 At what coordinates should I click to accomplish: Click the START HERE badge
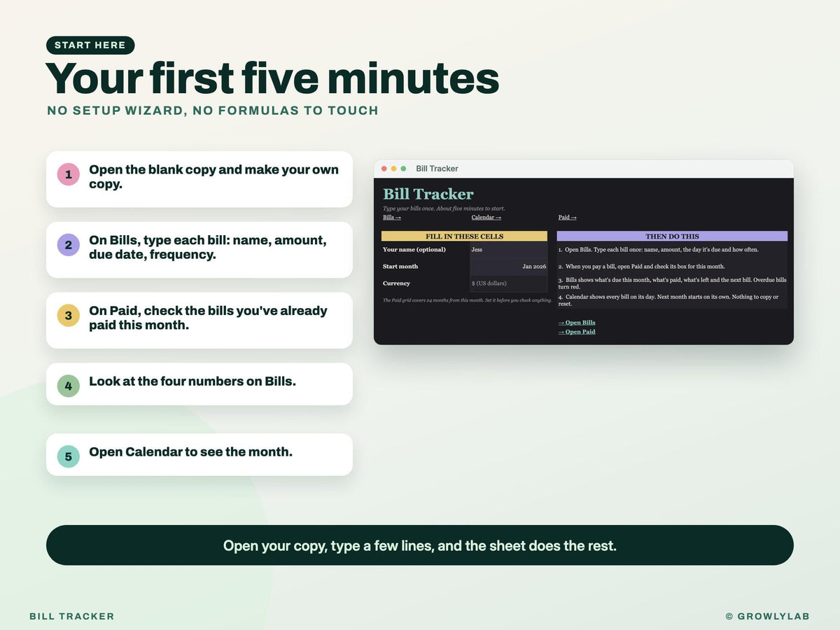pos(90,45)
